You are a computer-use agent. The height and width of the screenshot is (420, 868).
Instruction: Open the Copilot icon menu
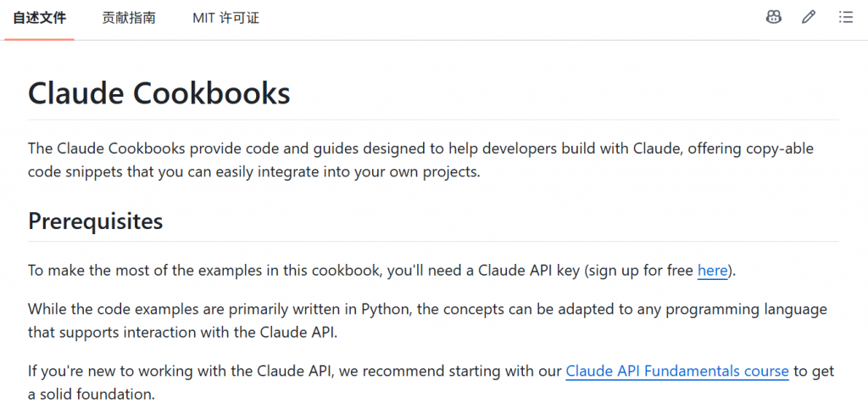[773, 18]
